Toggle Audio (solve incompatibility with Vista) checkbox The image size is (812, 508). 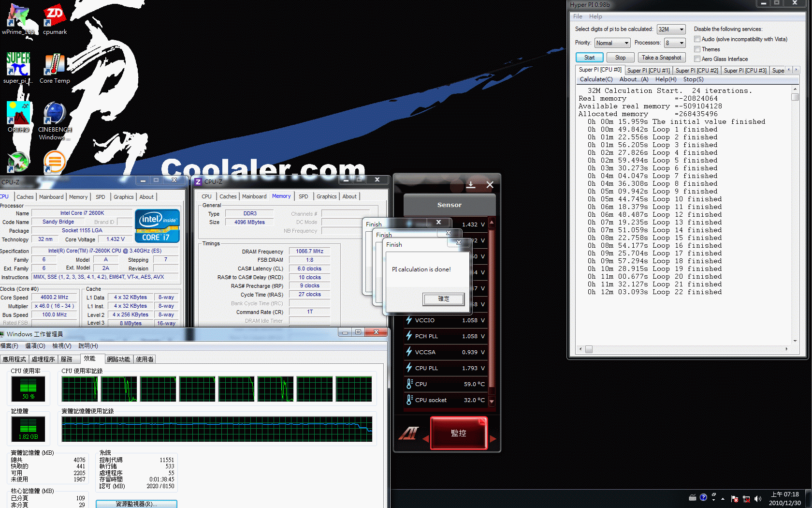(697, 39)
